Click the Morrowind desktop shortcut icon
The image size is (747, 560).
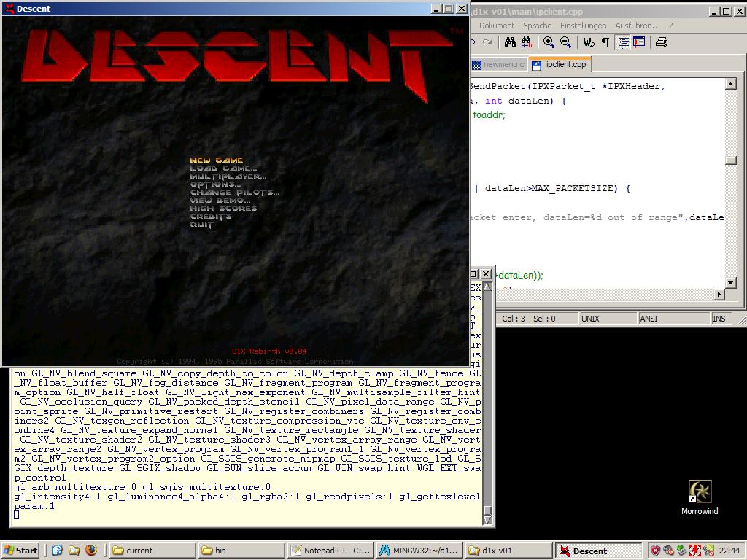(x=700, y=492)
